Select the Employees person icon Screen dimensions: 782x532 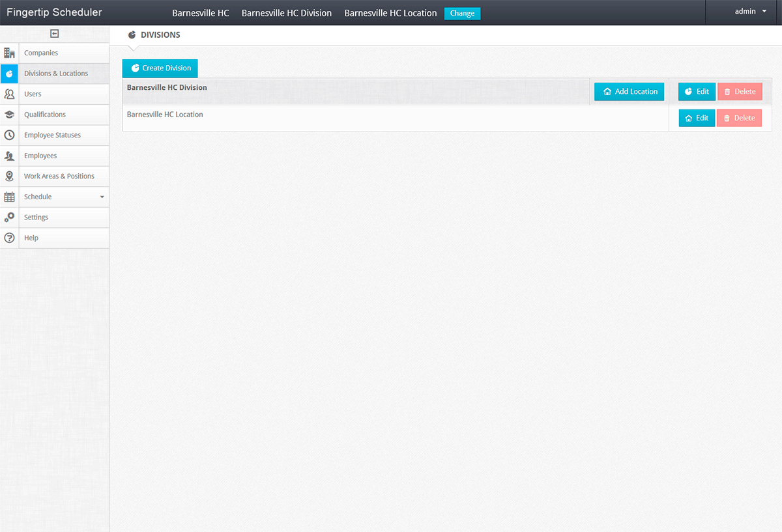[x=9, y=156]
